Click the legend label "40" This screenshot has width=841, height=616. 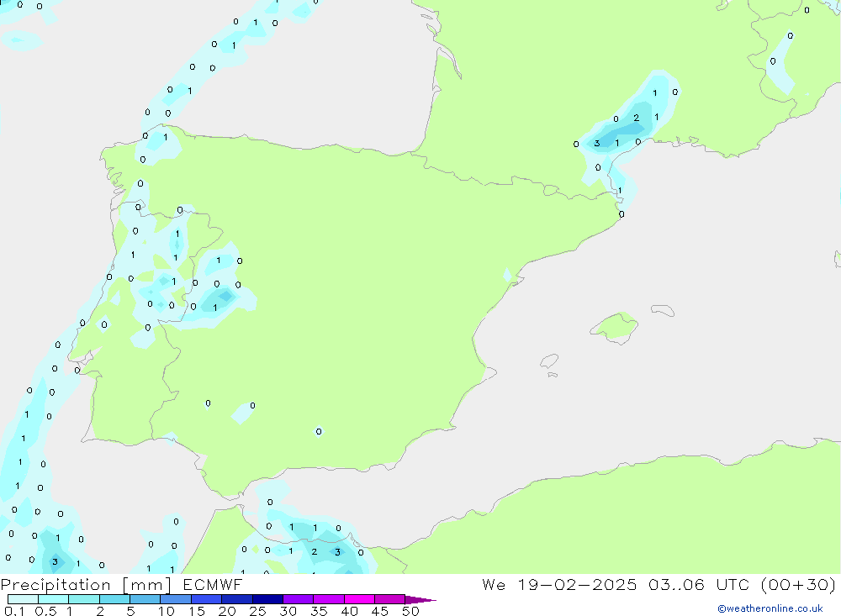[350, 611]
